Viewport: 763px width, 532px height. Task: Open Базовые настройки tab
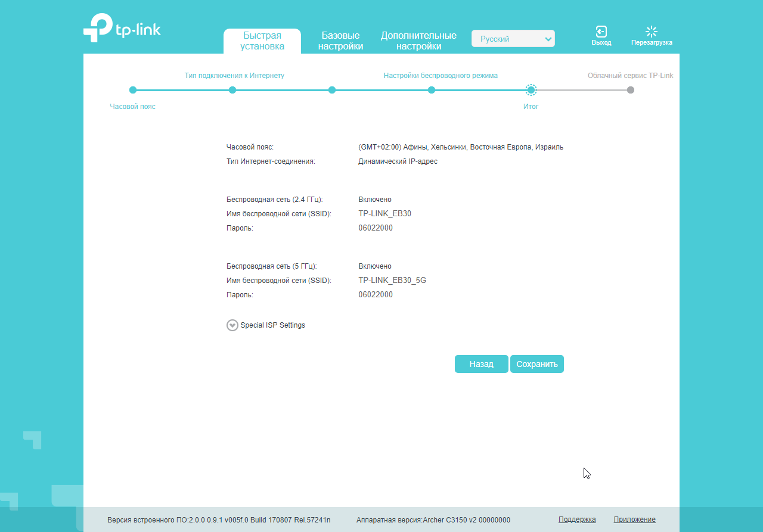(x=340, y=41)
